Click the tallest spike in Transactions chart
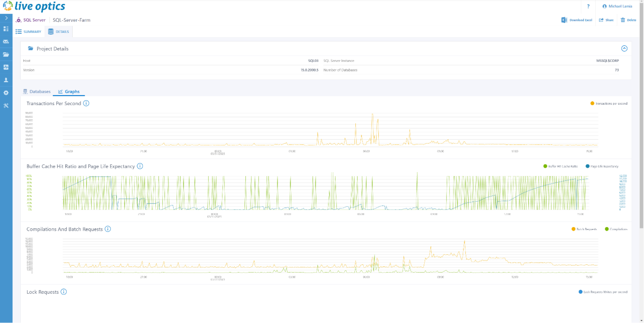The image size is (644, 323). click(372, 115)
